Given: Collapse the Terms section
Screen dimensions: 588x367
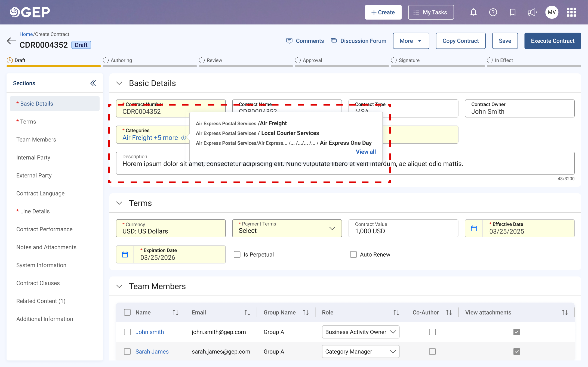Looking at the screenshot, I should tap(119, 203).
